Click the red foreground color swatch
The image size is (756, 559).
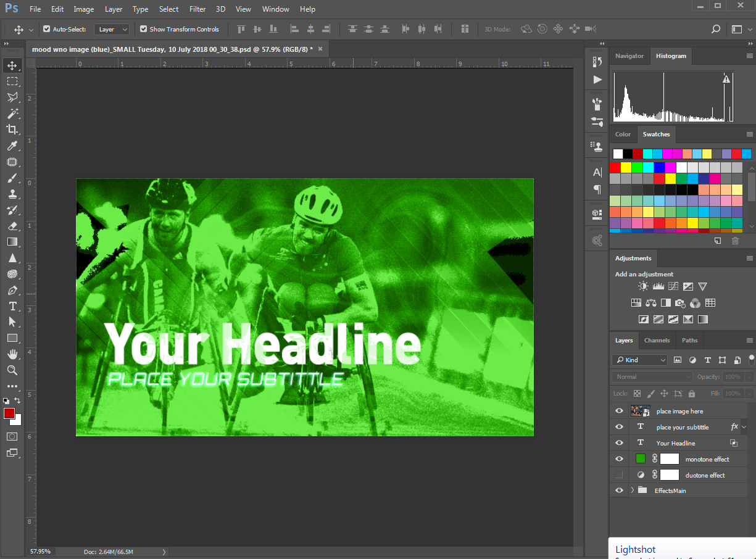[x=9, y=413]
